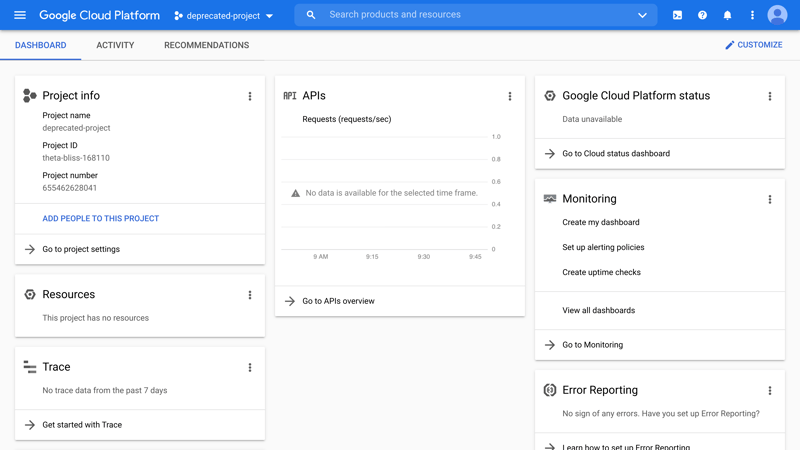Open the Monitoring card options menu
The height and width of the screenshot is (450, 800).
point(770,199)
